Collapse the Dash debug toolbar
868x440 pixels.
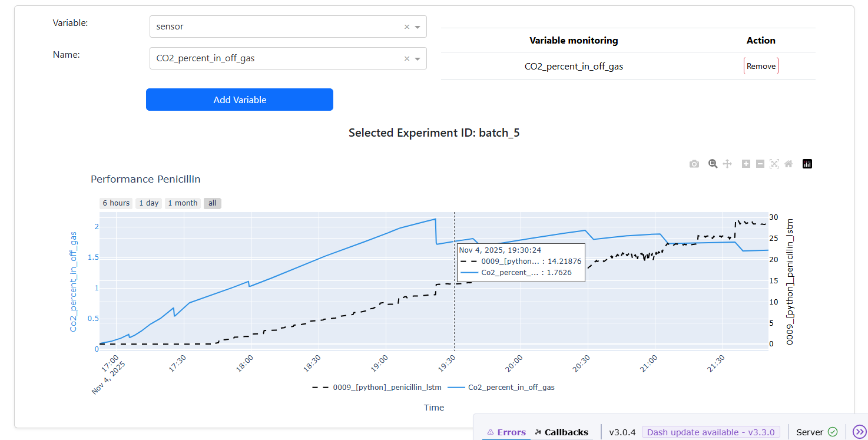point(859,432)
